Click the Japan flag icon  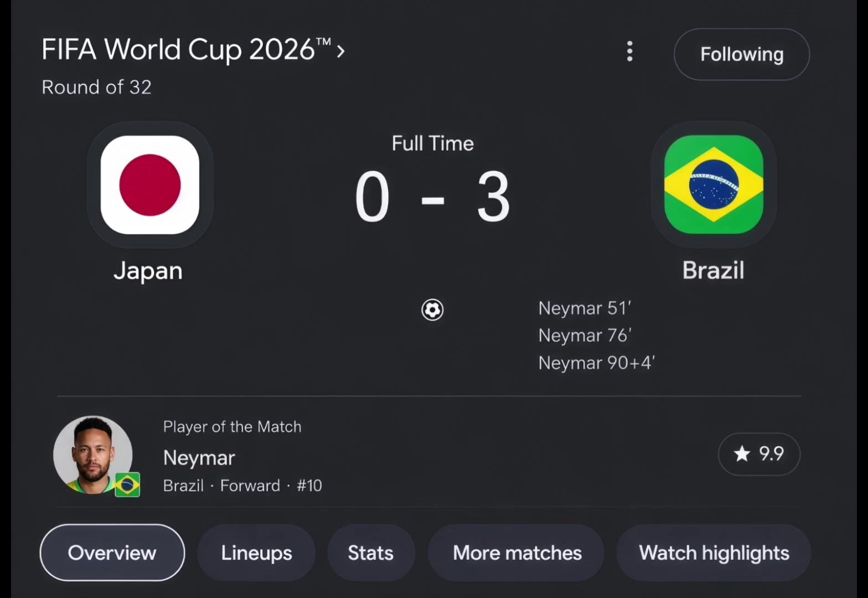[x=150, y=185]
